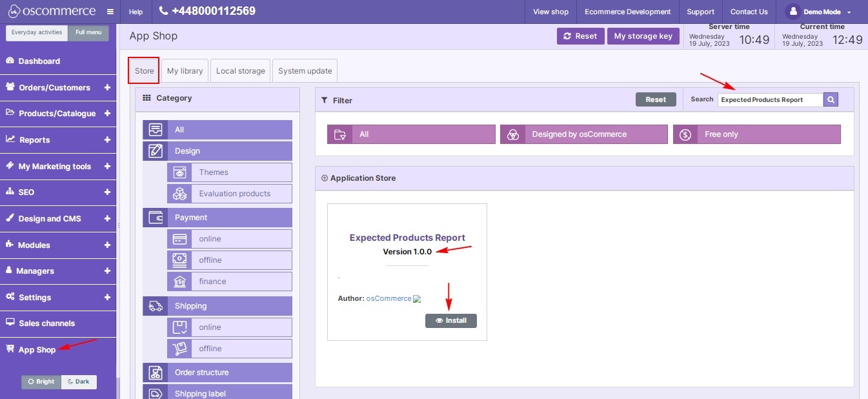This screenshot has width=868, height=399.
Task: Open Ecommerce Development in top bar
Action: [628, 12]
